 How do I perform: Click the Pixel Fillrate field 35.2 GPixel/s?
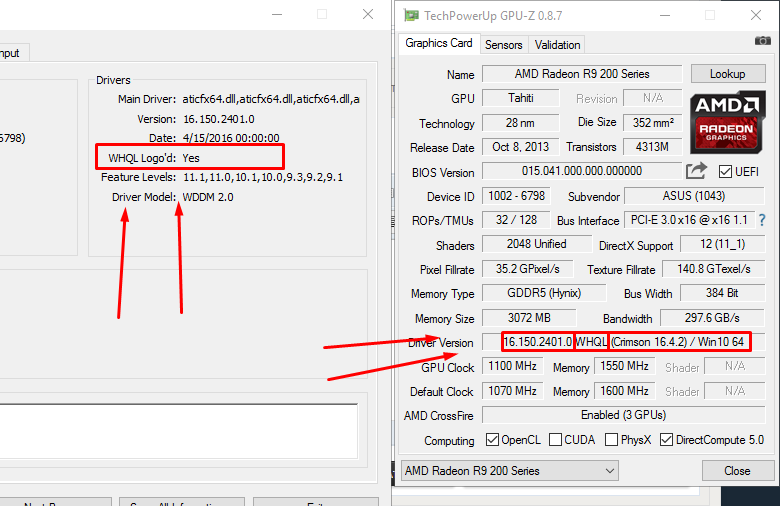[x=527, y=269]
